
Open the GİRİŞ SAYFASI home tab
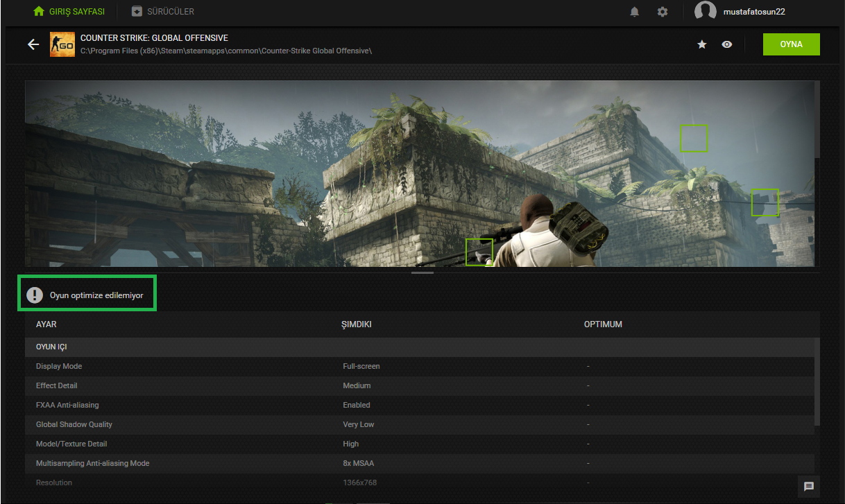pyautogui.click(x=69, y=12)
